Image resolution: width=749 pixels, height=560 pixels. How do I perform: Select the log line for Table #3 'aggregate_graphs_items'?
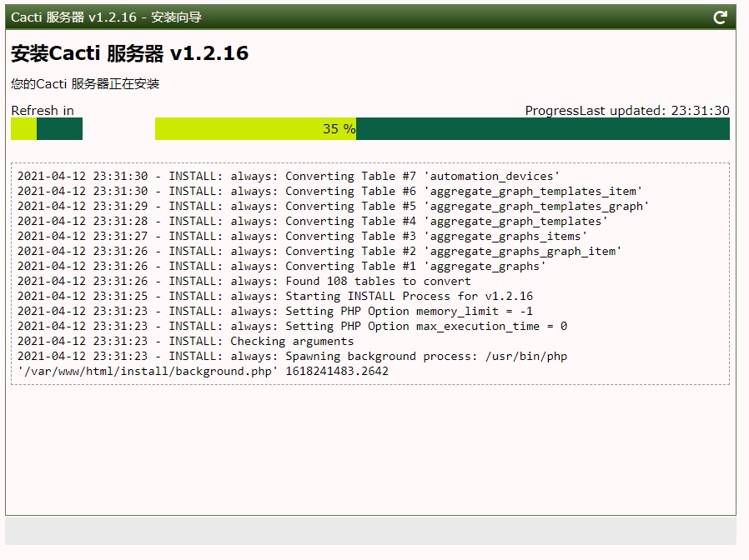302,237
